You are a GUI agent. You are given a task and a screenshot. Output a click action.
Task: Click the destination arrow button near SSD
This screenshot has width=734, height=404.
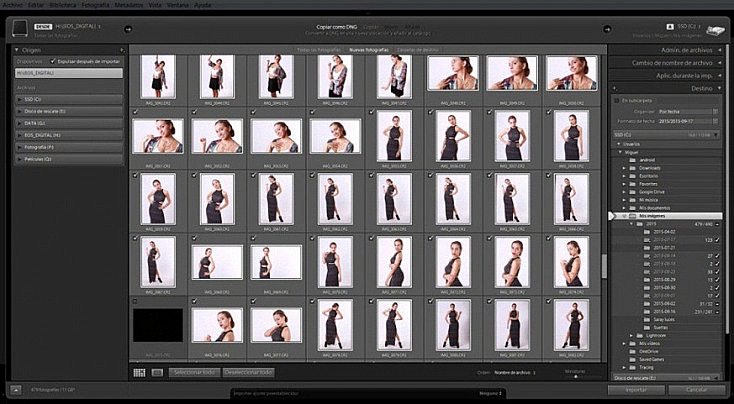point(607,29)
